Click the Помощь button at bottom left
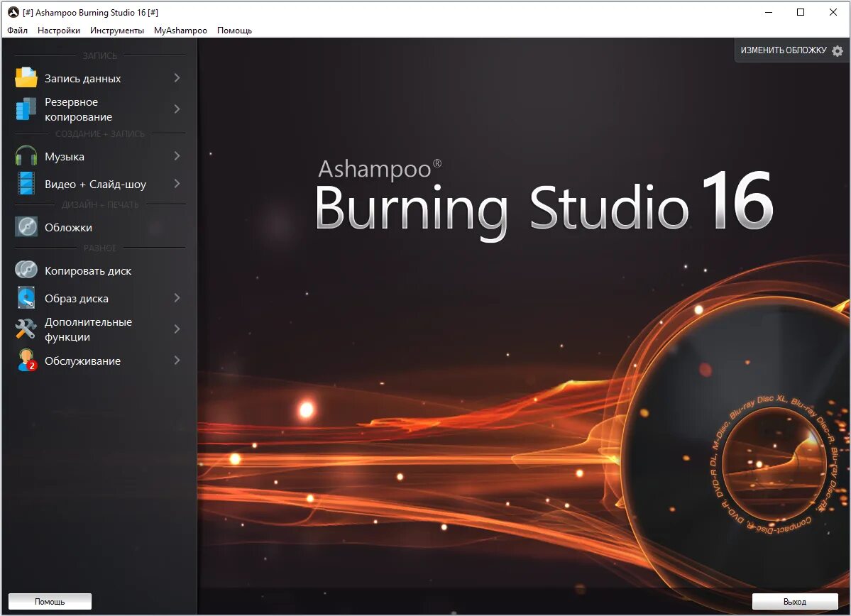The height and width of the screenshot is (616, 851). (50, 601)
